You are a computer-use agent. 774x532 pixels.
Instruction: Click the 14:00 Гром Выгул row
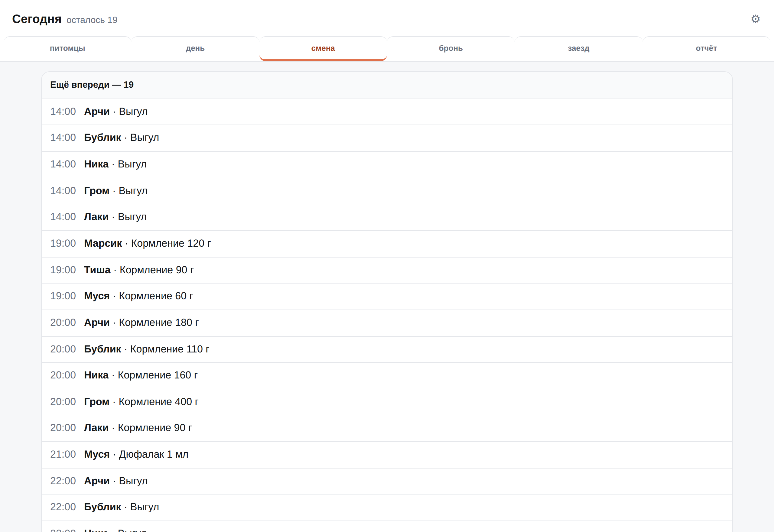387,191
